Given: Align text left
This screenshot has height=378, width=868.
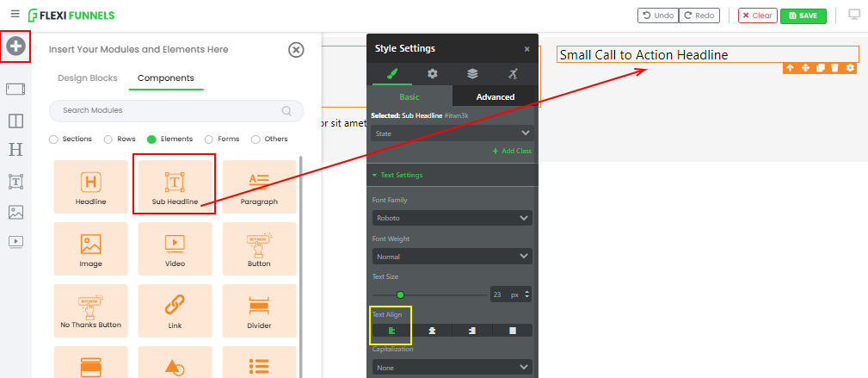Looking at the screenshot, I should click(x=392, y=331).
